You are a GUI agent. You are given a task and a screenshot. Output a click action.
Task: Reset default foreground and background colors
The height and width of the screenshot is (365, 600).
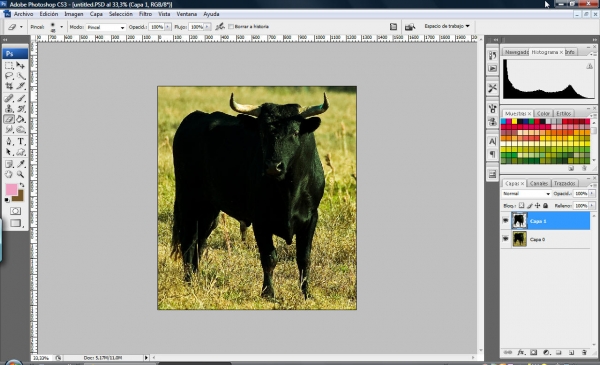(x=7, y=200)
